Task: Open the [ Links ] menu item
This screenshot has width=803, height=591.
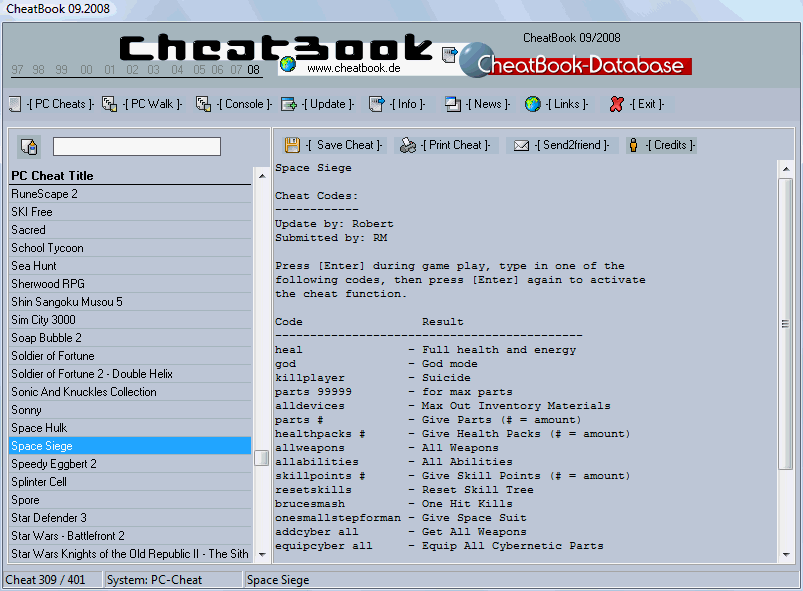Action: (x=566, y=104)
